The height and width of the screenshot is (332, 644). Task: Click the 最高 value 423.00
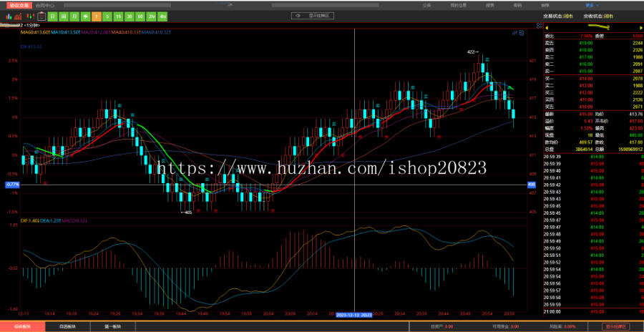[635, 128]
